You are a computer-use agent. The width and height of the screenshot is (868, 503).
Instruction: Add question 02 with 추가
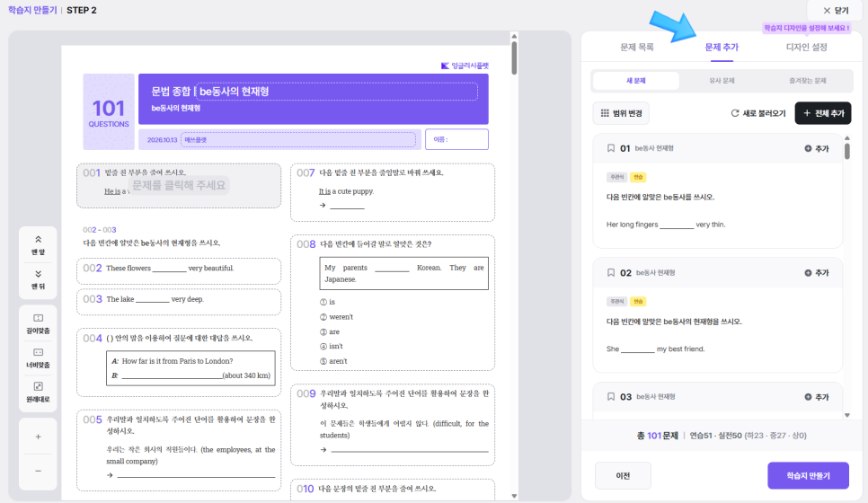coord(817,273)
